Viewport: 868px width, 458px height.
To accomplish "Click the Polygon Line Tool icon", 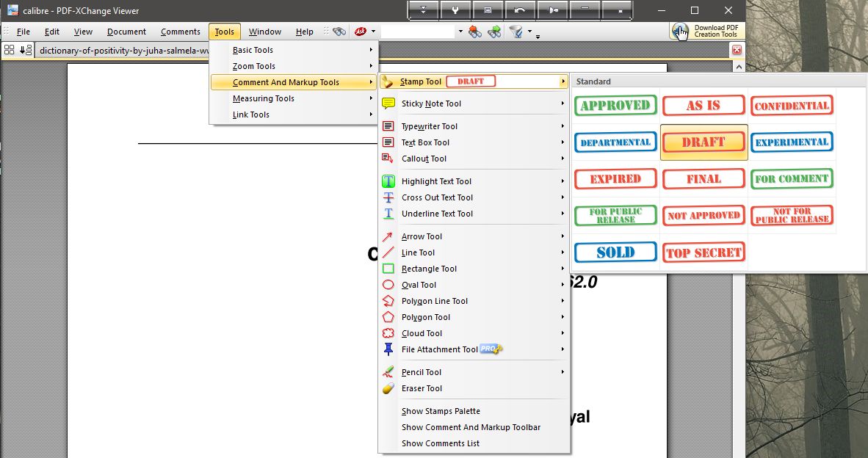I will coord(388,301).
